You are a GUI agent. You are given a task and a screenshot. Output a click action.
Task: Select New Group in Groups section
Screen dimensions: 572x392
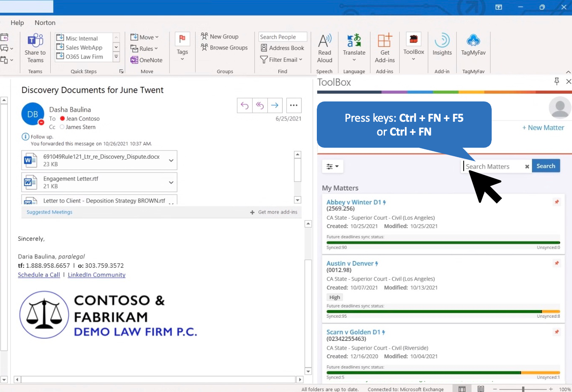tap(220, 37)
